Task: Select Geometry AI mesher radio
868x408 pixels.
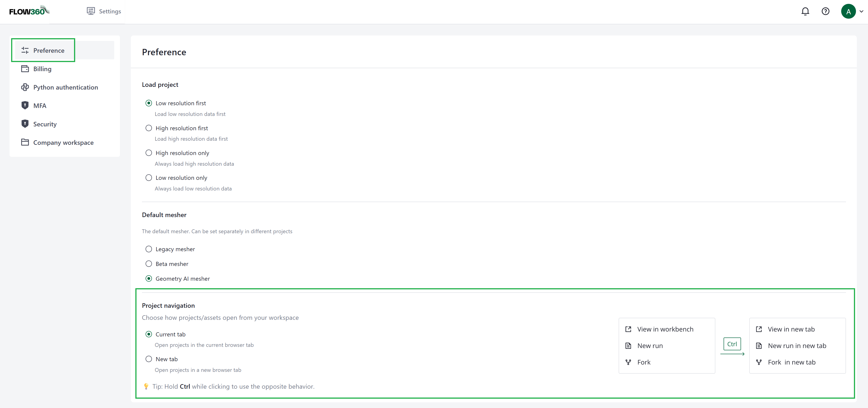Action: coord(149,278)
